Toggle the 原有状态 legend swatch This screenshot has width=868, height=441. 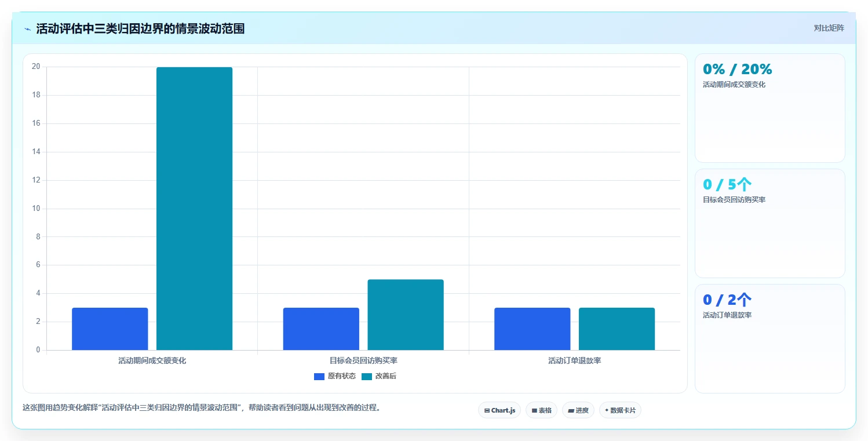319,376
